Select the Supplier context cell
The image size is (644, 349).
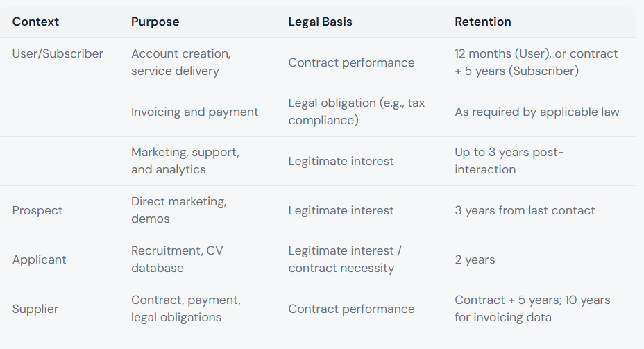(35, 309)
